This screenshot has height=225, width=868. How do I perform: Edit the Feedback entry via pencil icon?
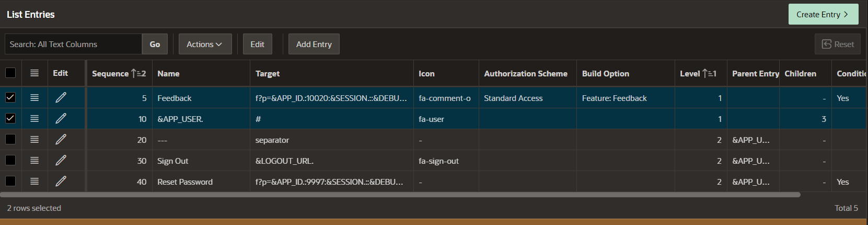coord(61,98)
